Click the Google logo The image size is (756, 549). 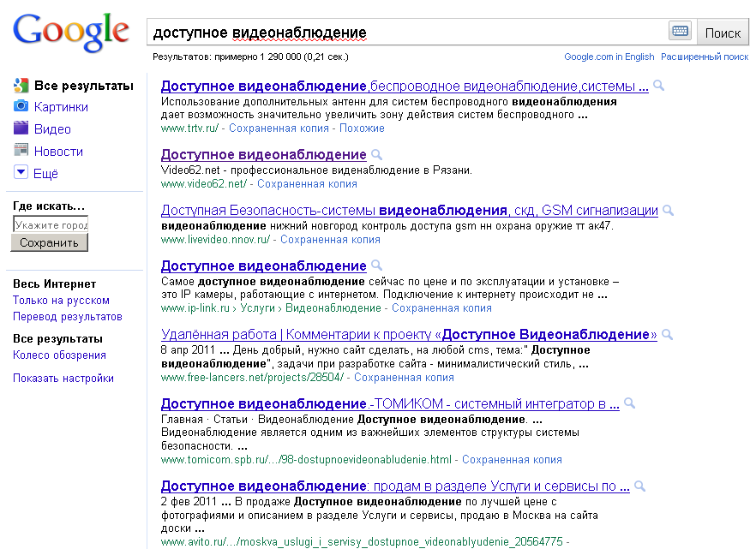(72, 33)
